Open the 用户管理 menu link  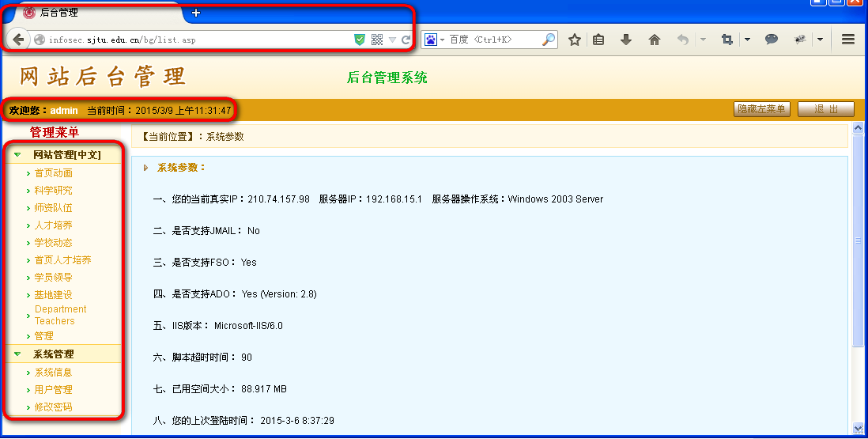[x=53, y=390]
